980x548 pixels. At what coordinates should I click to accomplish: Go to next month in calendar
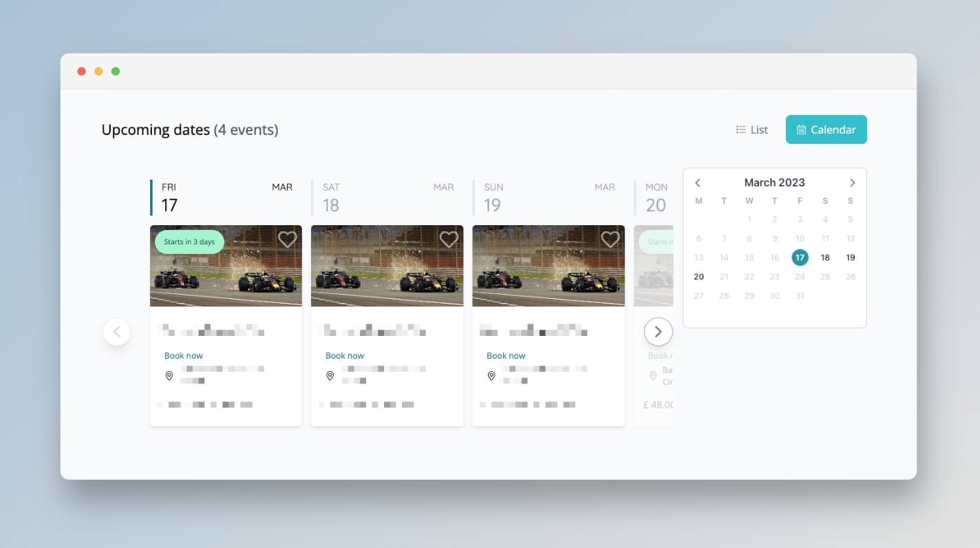pyautogui.click(x=852, y=182)
